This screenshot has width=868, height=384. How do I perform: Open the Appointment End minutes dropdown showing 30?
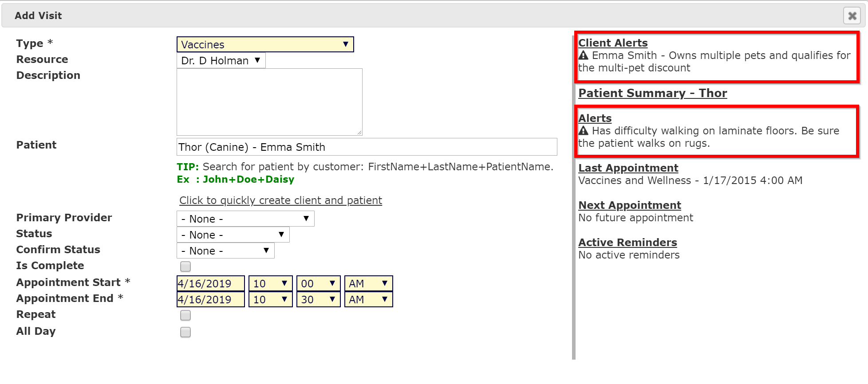coord(318,299)
